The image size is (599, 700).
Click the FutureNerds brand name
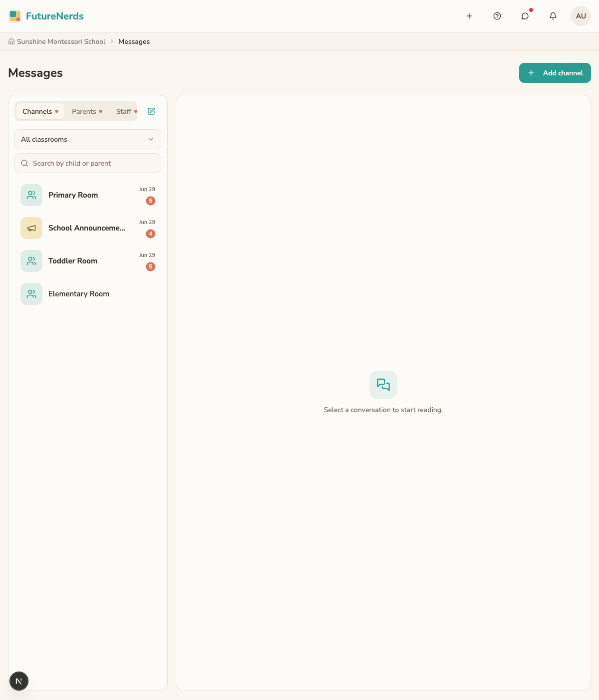[55, 16]
